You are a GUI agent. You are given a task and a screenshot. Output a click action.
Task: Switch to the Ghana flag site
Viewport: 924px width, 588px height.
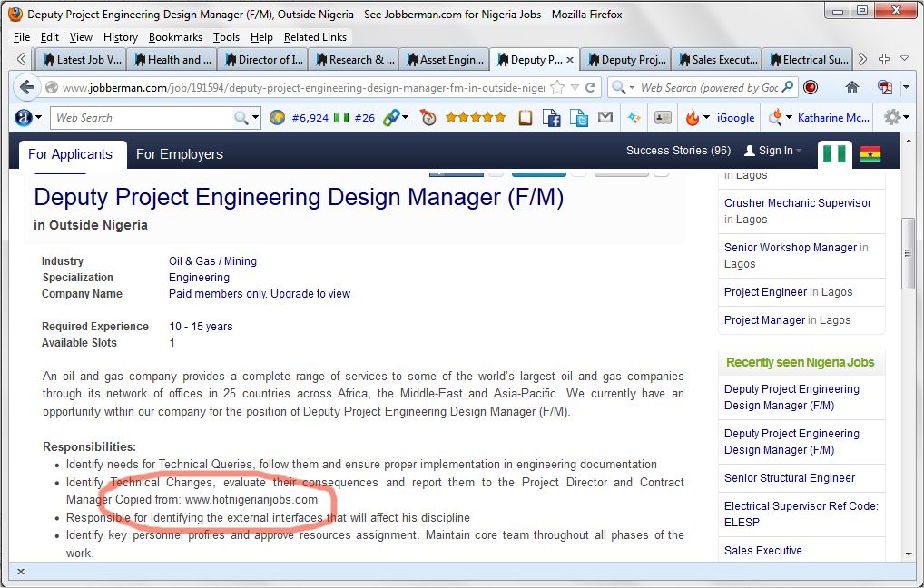point(870,154)
